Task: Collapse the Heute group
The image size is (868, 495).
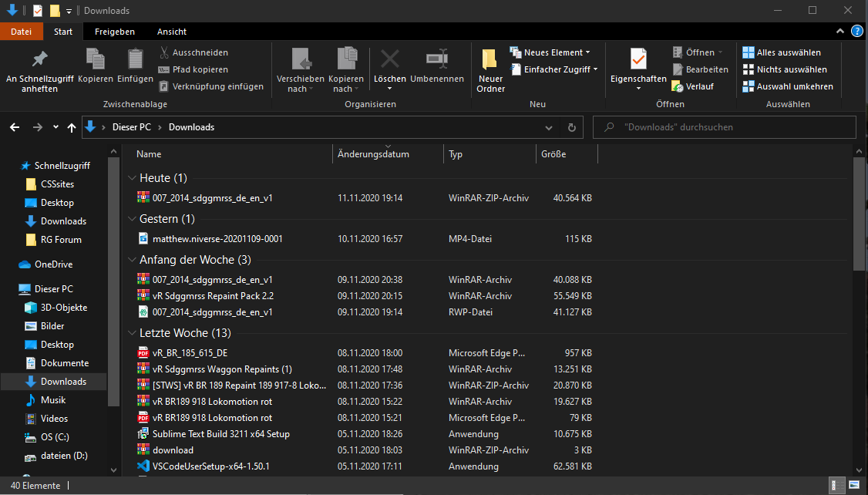Action: click(131, 178)
